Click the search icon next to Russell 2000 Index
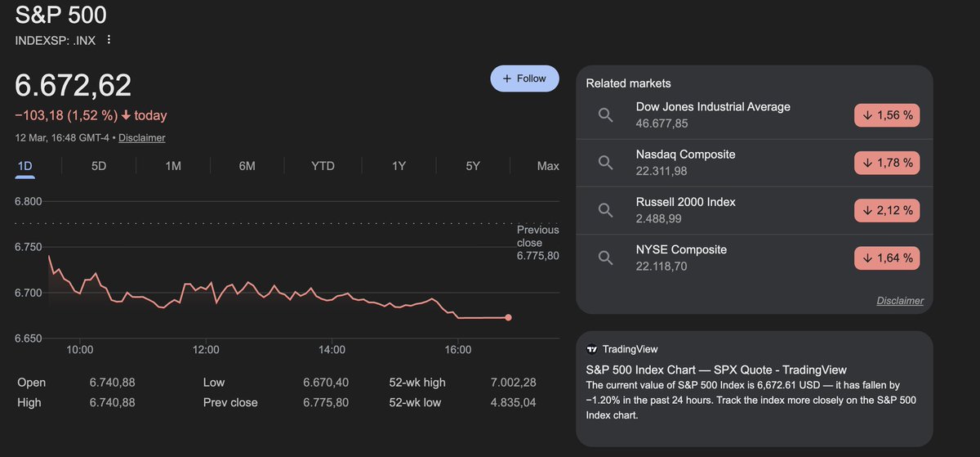This screenshot has width=980, height=457. (605, 210)
